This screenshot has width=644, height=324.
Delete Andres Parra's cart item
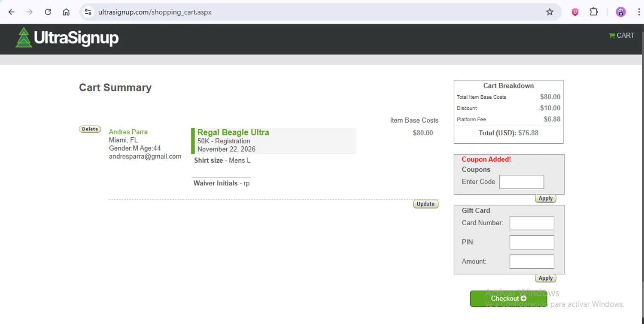[90, 129]
